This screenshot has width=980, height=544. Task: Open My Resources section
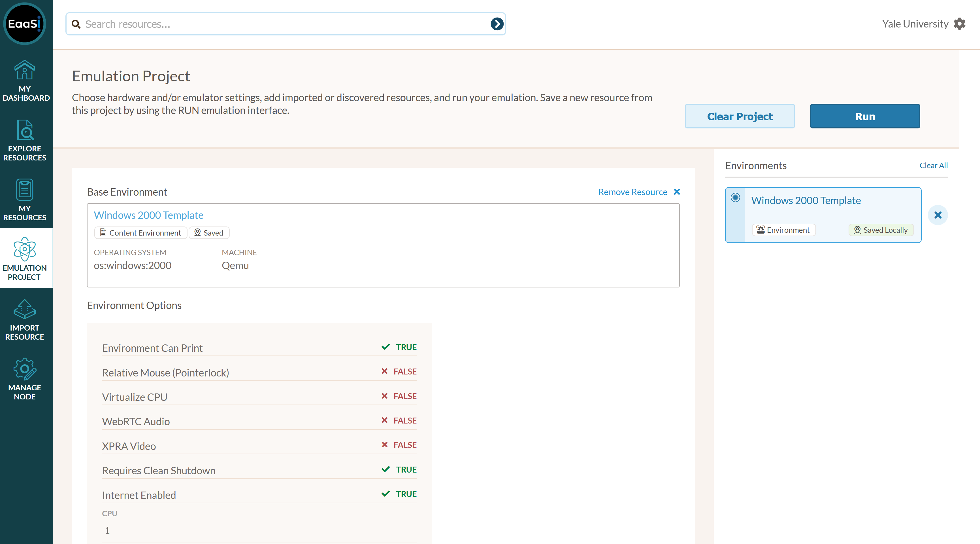(25, 200)
